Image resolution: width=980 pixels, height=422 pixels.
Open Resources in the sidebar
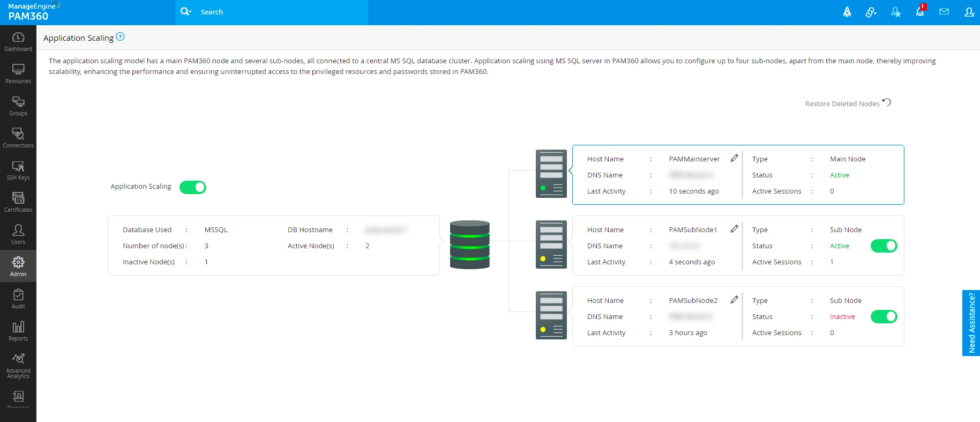click(x=18, y=73)
